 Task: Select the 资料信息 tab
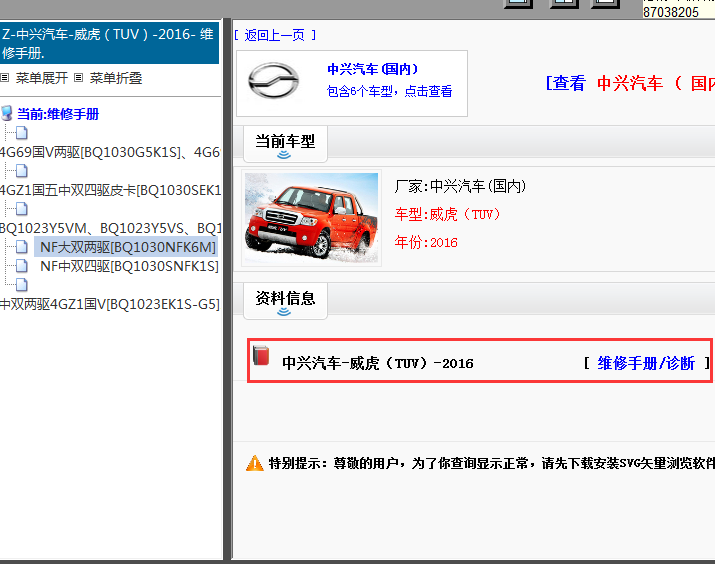(285, 300)
